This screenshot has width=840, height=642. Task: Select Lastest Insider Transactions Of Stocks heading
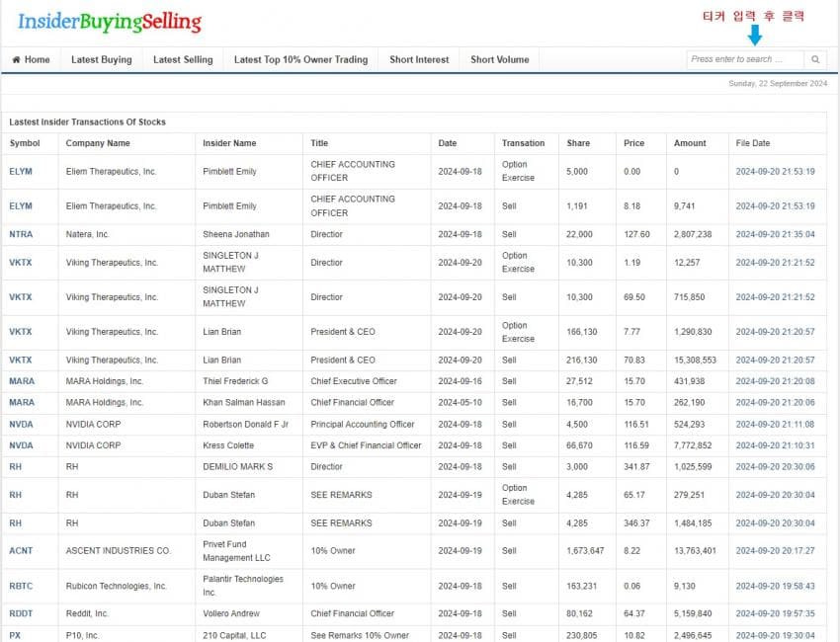87,122
